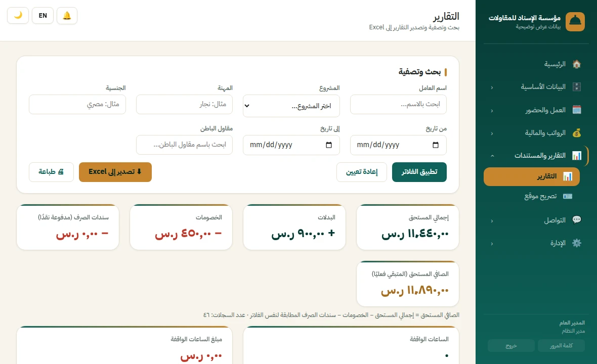This screenshot has height=364, width=597.
Task: Open the الرئيسية menu item
Action: pyautogui.click(x=536, y=64)
